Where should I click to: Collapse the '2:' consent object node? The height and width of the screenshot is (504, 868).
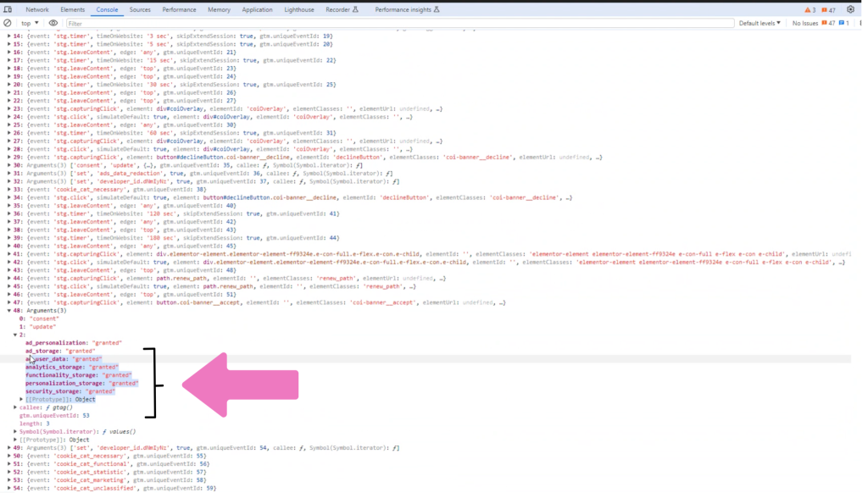tap(16, 335)
